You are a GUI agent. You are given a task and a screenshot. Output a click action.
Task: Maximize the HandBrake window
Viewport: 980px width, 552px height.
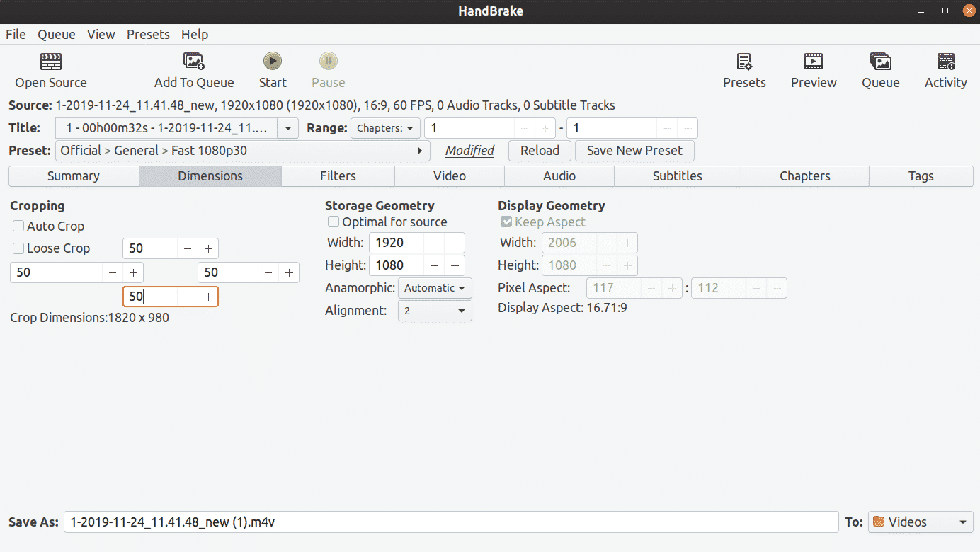945,11
